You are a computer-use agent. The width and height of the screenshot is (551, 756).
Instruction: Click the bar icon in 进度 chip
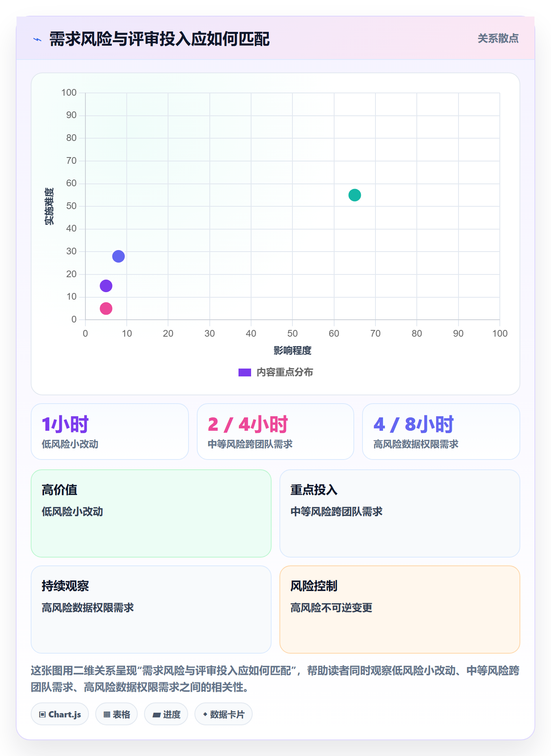click(157, 715)
